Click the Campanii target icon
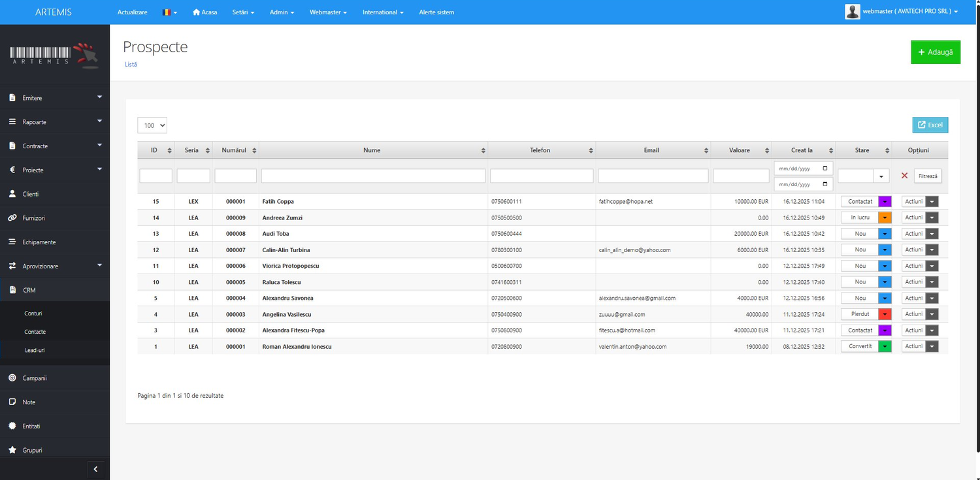Viewport: 980px width, 480px height. [12, 378]
